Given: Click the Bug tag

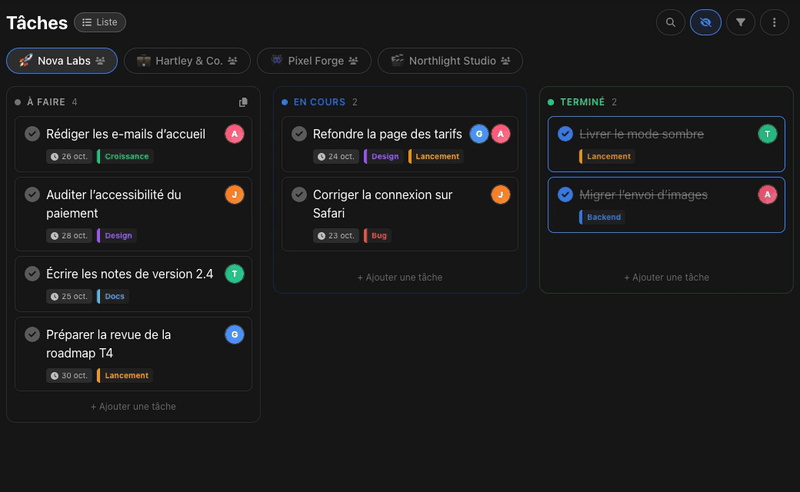Looking at the screenshot, I should pos(377,235).
